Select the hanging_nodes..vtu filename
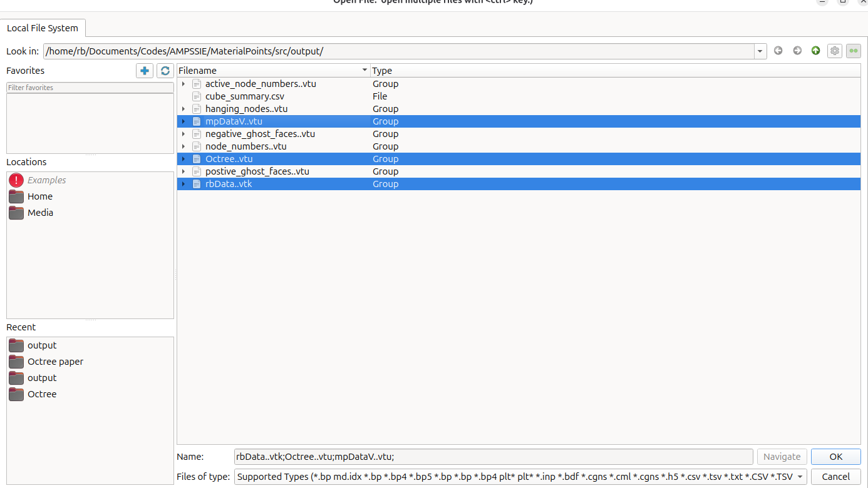The height and width of the screenshot is (488, 868). pos(247,109)
